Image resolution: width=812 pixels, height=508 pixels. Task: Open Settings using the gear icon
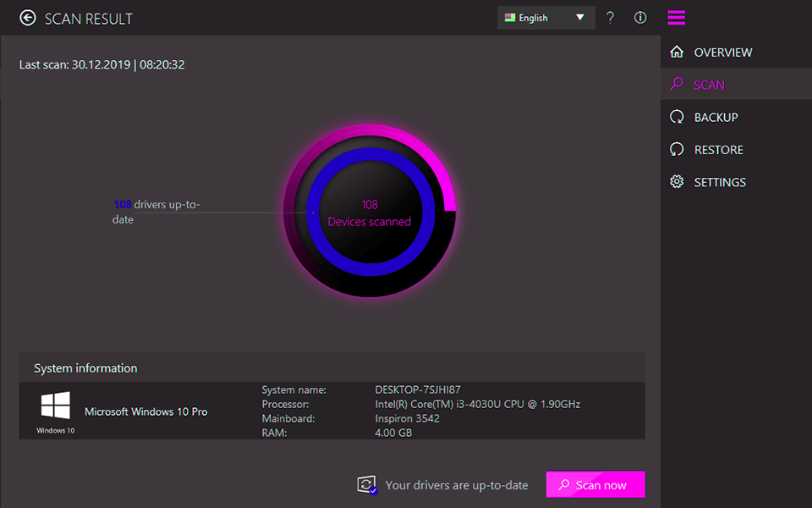pyautogui.click(x=677, y=181)
